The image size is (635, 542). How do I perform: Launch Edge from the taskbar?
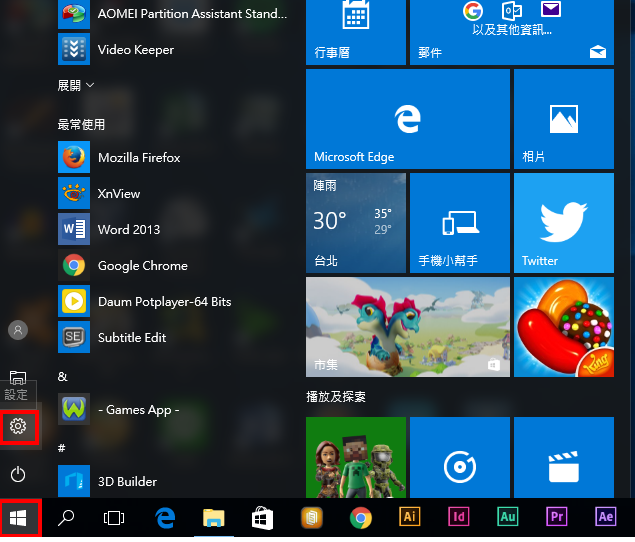165,518
